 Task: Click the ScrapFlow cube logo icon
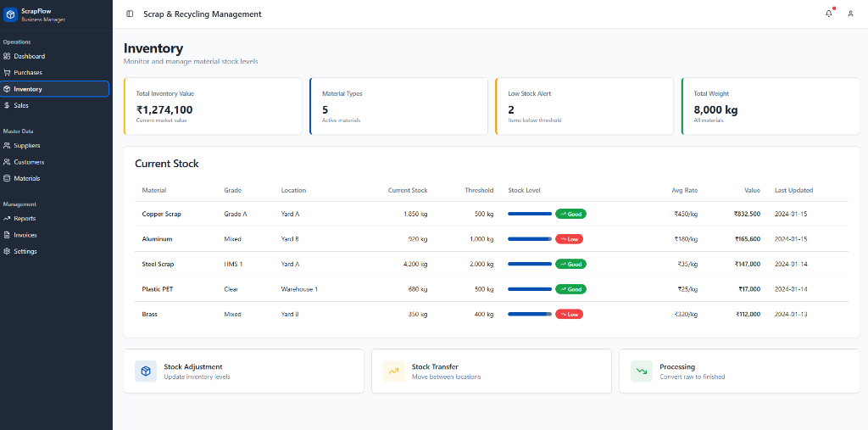click(10, 15)
